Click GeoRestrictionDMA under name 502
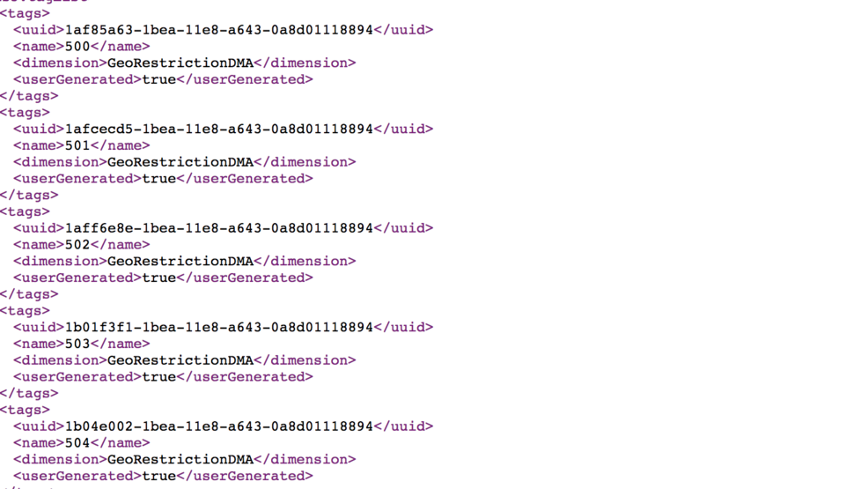868x489 pixels. coord(180,262)
